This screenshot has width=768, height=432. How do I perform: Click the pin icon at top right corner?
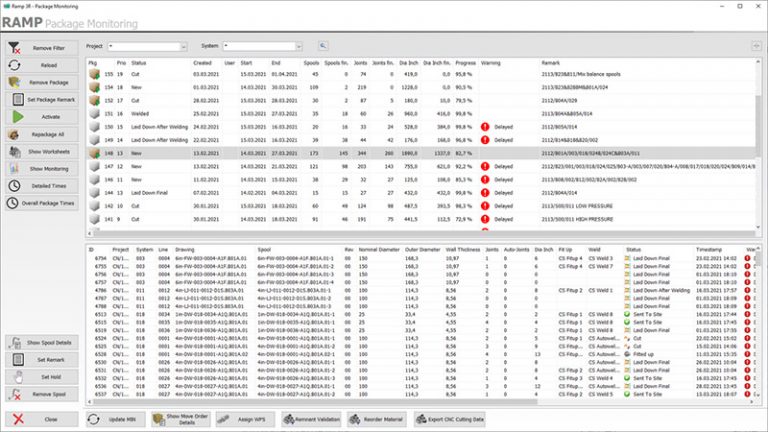(755, 46)
